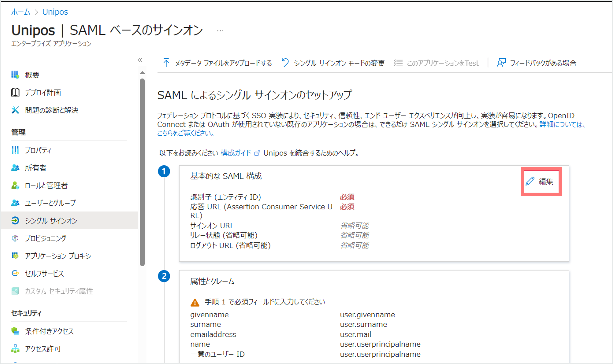Click シングル サインオン モードの変更 button
This screenshot has width=613, height=364.
[333, 63]
